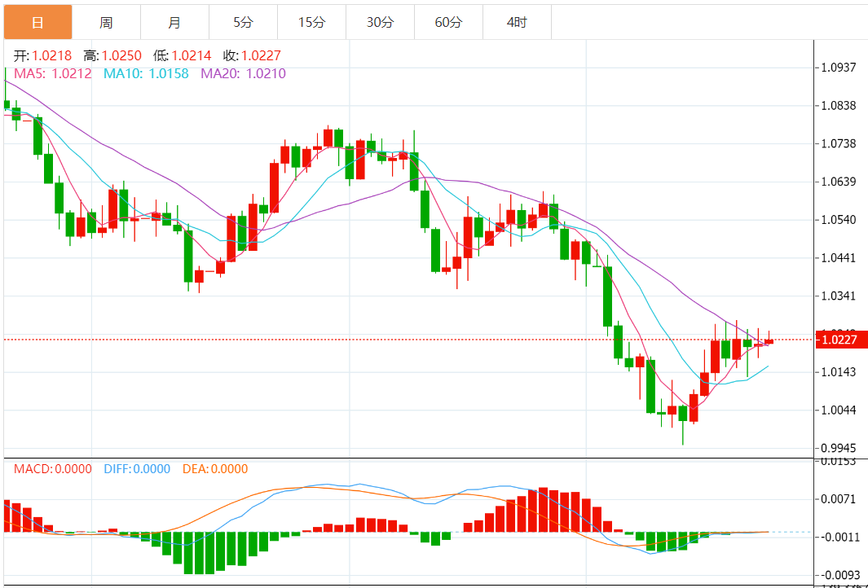Click the MA10: 1.0158 indicator label

coord(146,73)
